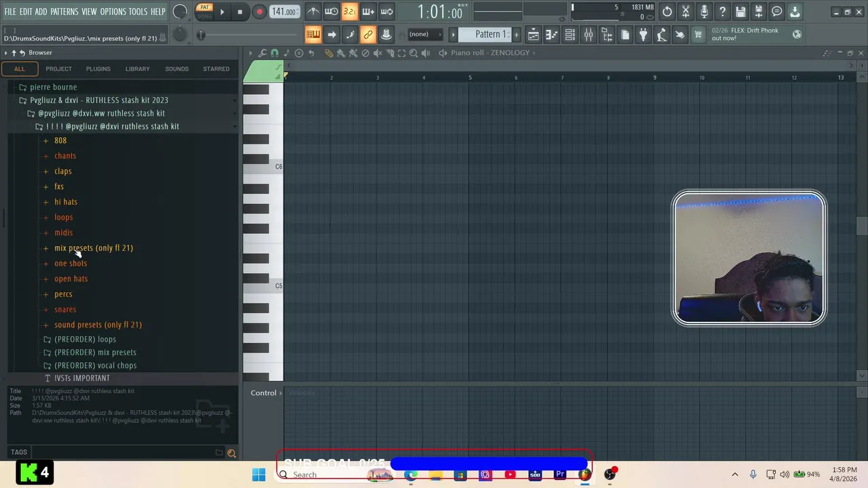Open the Pattern 1 selector dropdown
This screenshot has width=868, height=488.
tap(486, 35)
